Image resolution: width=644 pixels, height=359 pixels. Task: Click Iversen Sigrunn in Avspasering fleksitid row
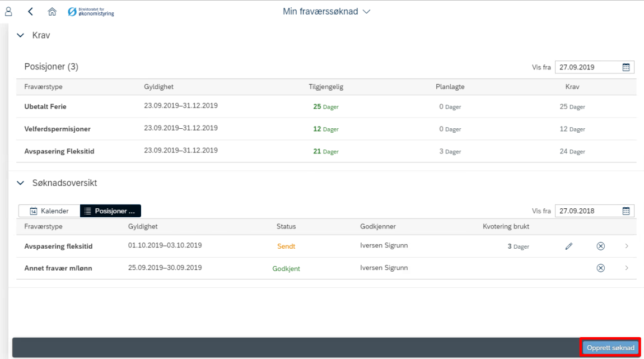click(x=384, y=245)
